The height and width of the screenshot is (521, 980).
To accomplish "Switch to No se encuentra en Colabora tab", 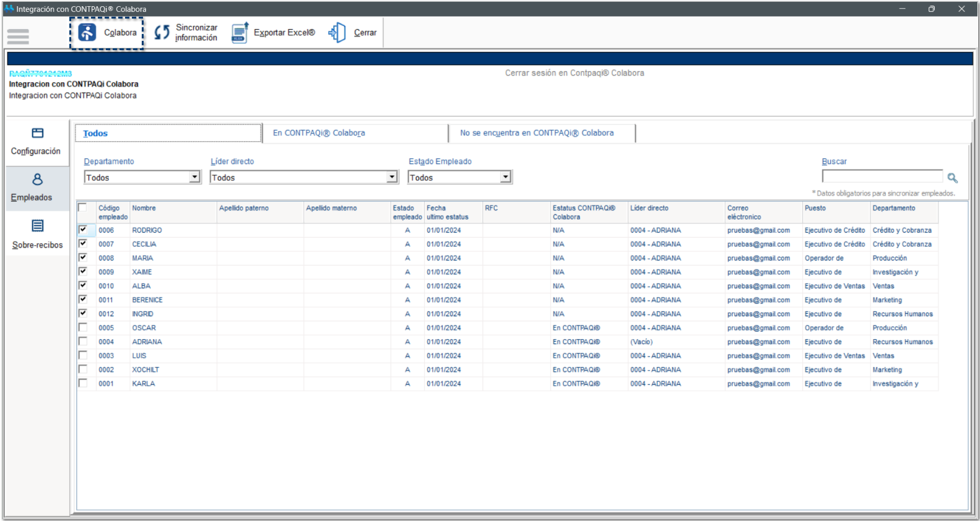I will (537, 133).
